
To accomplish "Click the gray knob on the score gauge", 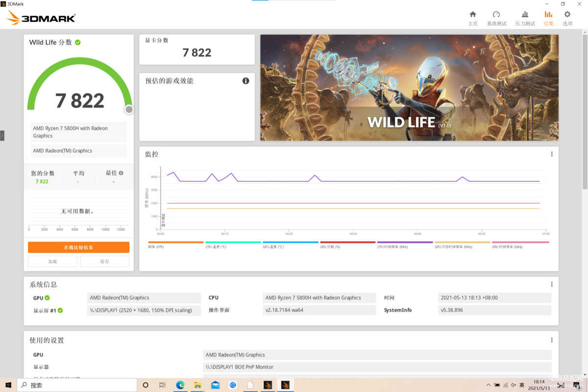I will (129, 109).
